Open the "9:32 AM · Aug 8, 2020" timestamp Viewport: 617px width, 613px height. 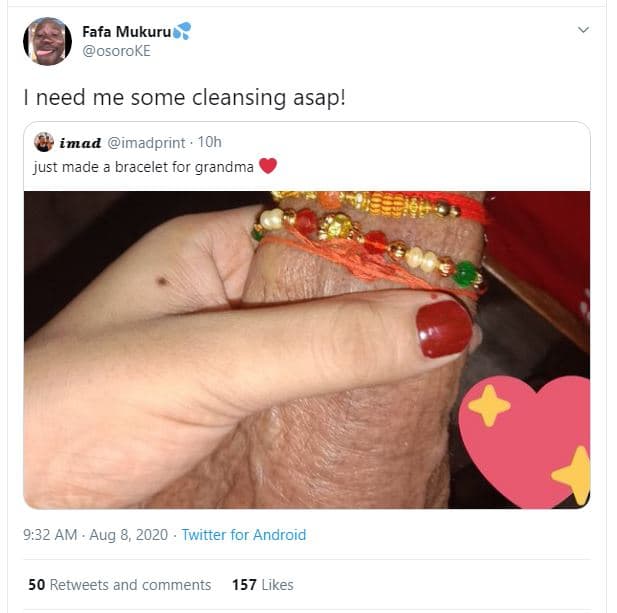[95, 535]
